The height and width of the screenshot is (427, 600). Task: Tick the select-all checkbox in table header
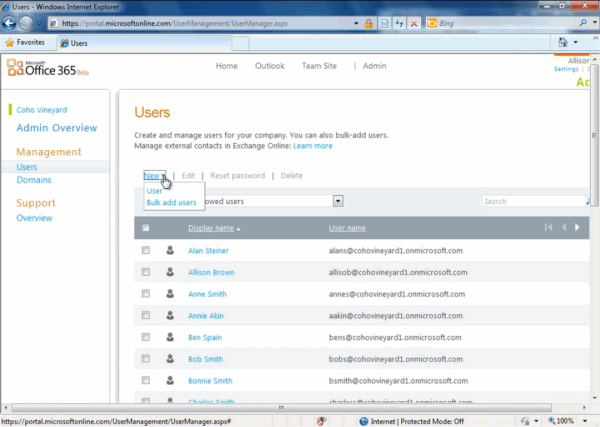click(145, 228)
